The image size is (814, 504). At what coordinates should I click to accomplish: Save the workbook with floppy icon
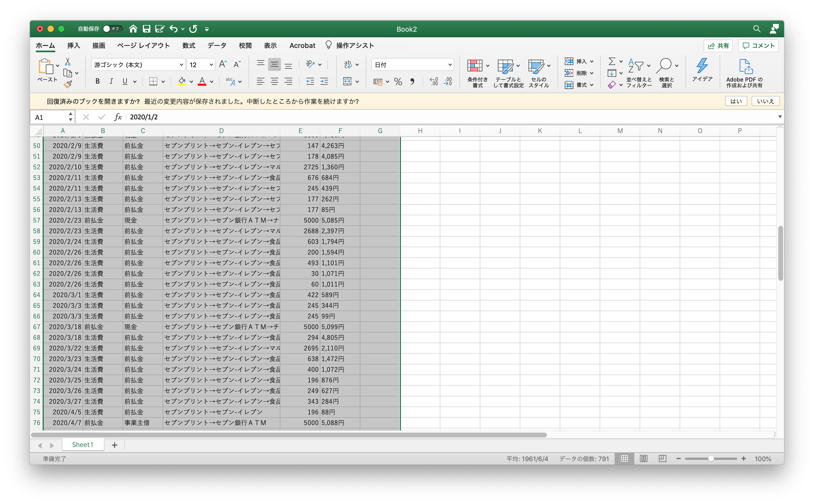(x=146, y=29)
